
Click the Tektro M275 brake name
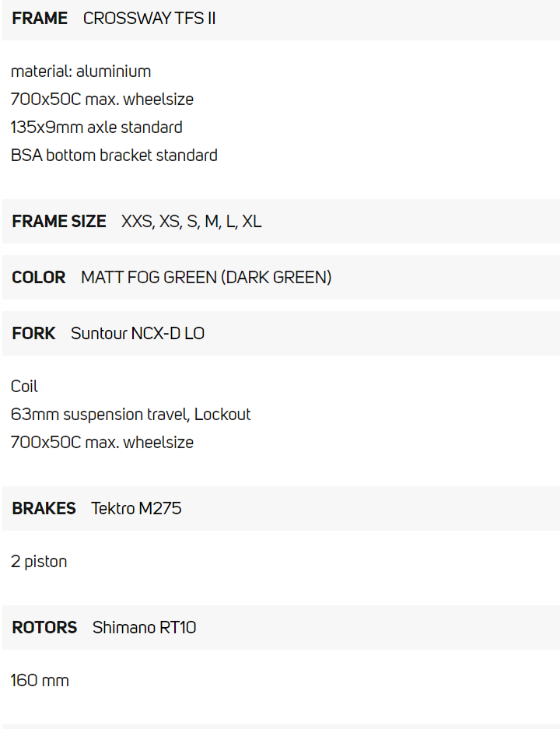[x=136, y=509]
